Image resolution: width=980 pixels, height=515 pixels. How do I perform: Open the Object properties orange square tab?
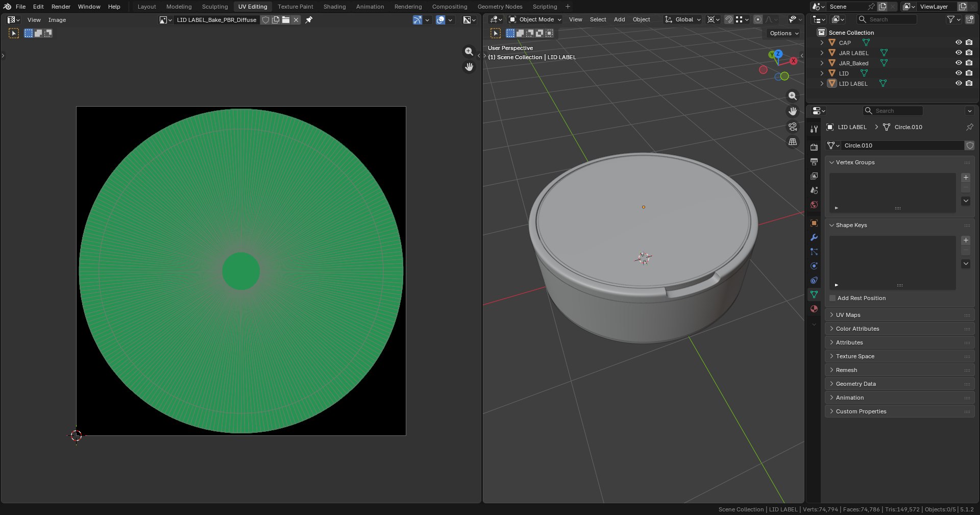coord(814,223)
